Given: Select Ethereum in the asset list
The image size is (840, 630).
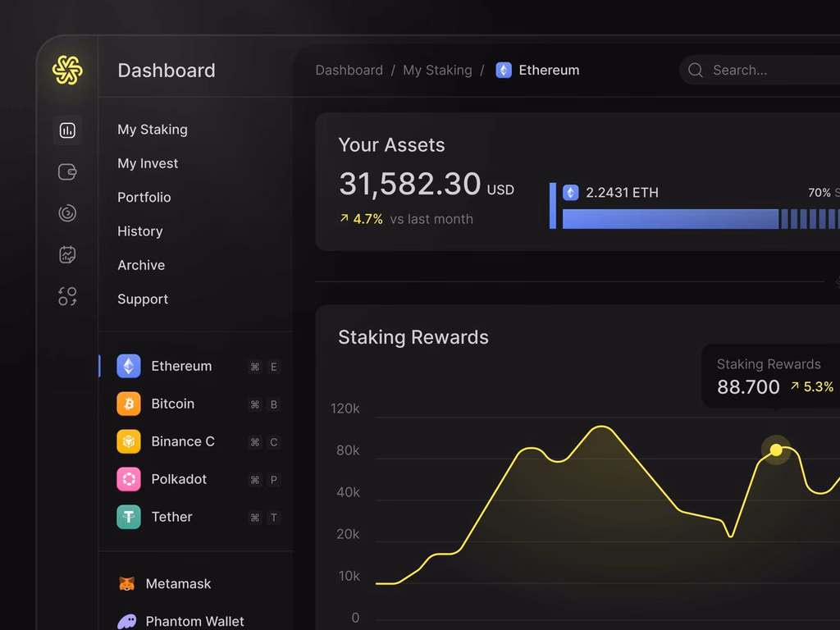Looking at the screenshot, I should click(x=196, y=366).
